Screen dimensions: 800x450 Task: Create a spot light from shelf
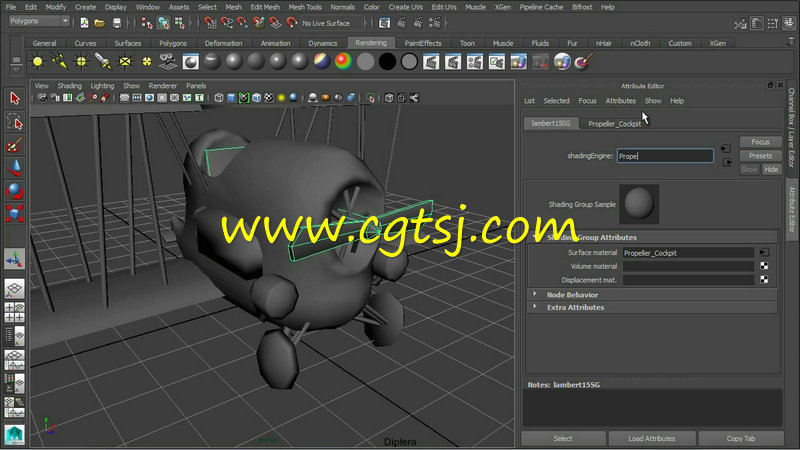pos(103,62)
